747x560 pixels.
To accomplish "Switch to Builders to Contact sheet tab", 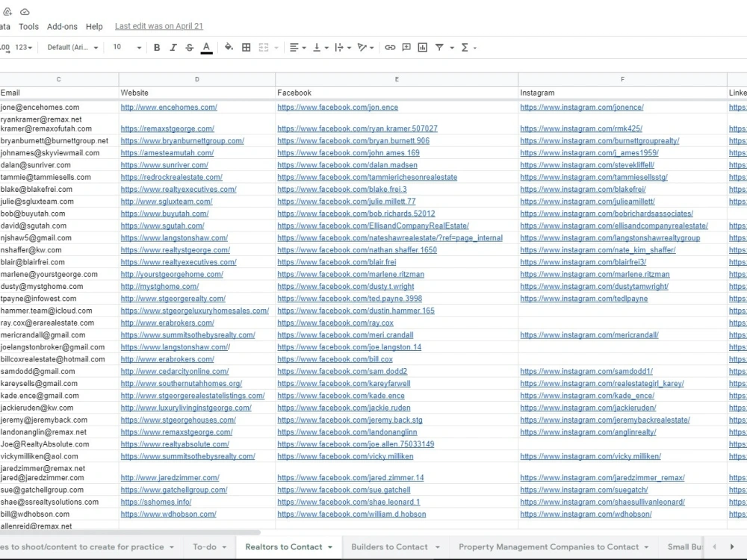I will tap(389, 547).
